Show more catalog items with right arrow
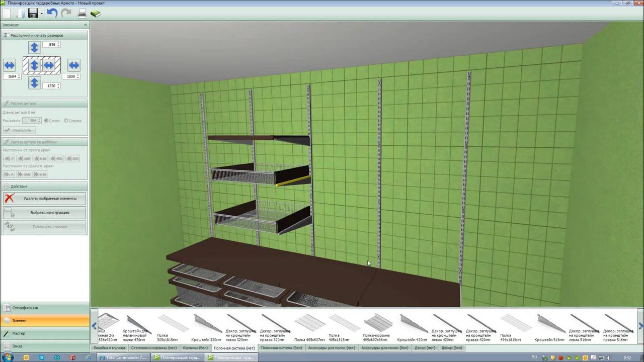 point(640,326)
